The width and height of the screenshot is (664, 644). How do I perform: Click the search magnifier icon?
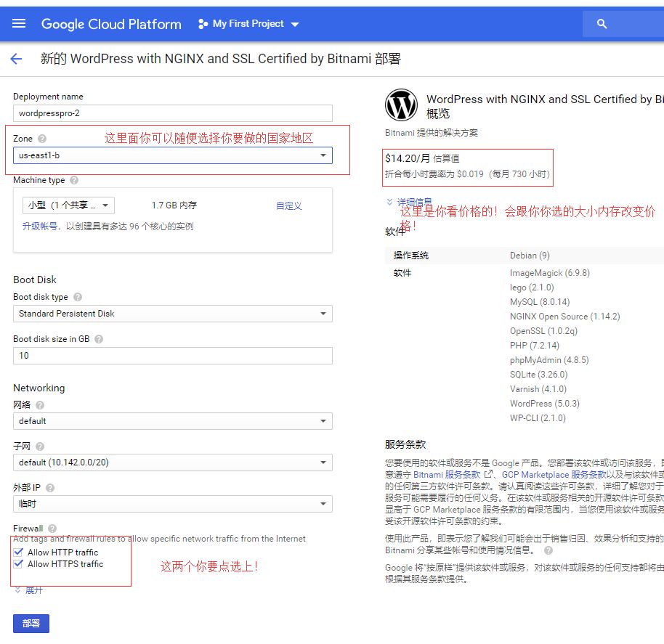pyautogui.click(x=602, y=24)
